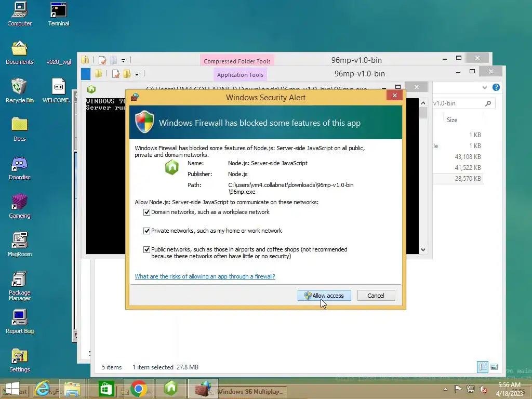This screenshot has width=532, height=399.
Task: Open the Package Manager shortcut
Action: (19, 286)
